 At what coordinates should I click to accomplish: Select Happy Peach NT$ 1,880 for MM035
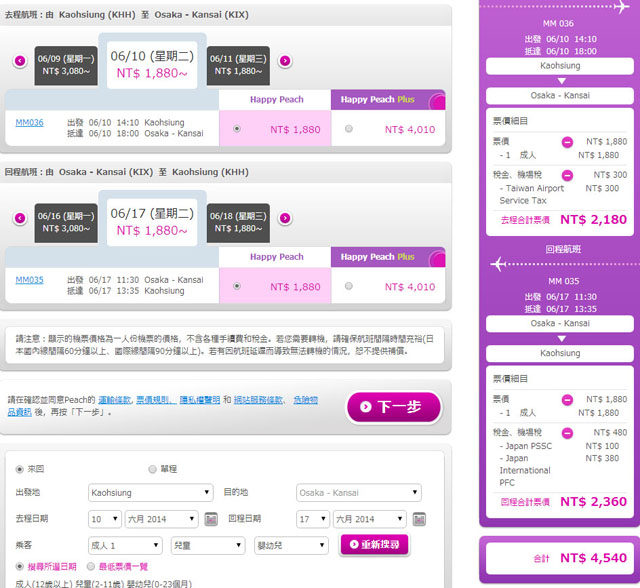(x=237, y=286)
